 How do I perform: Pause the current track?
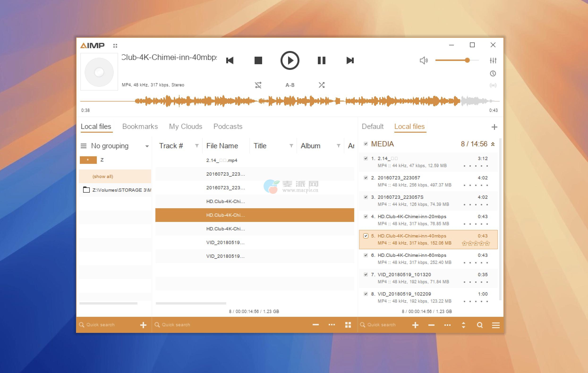[321, 60]
